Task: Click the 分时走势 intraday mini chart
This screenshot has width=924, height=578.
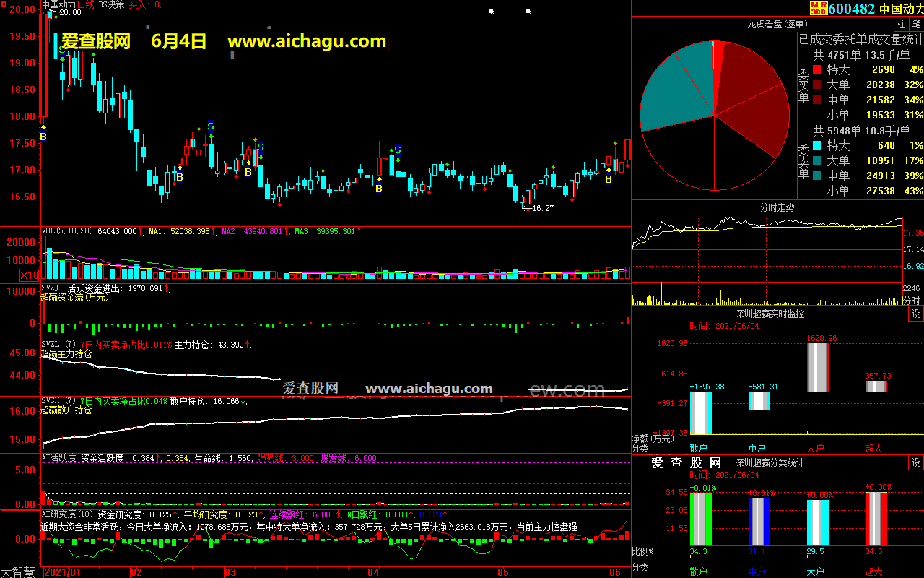Action: pyautogui.click(x=767, y=260)
